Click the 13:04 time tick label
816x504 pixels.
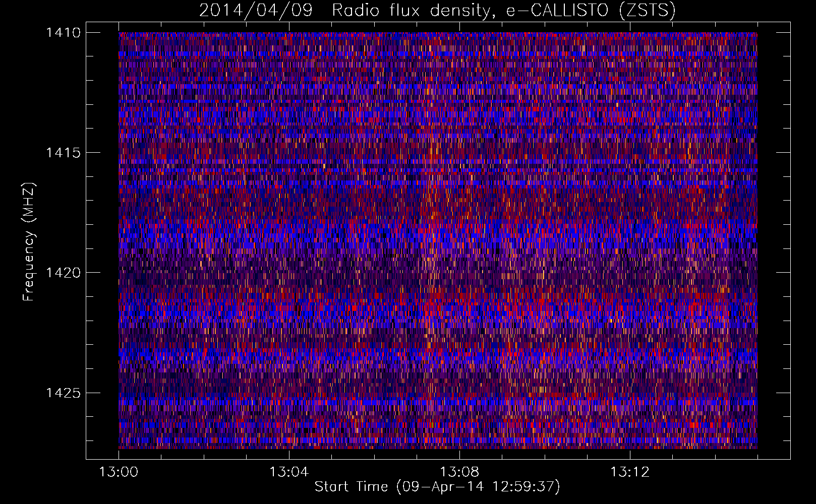click(x=289, y=472)
